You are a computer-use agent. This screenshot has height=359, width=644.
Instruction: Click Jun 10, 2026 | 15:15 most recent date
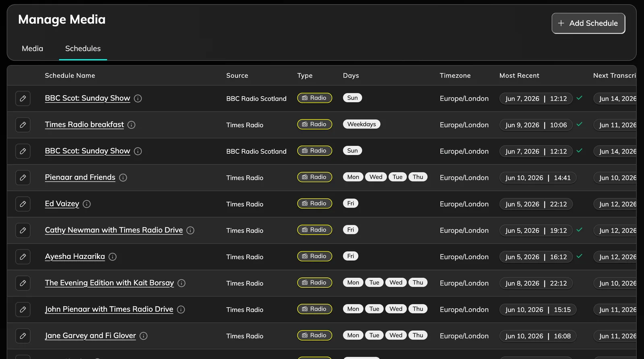point(538,310)
